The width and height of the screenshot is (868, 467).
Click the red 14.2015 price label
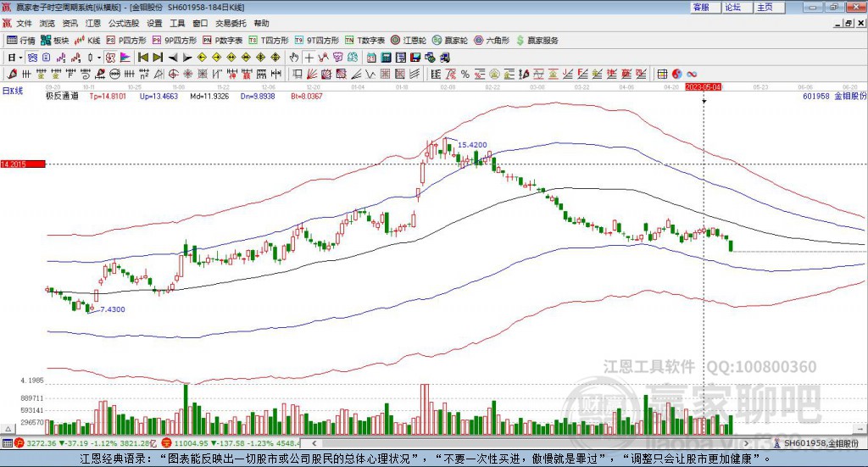click(23, 164)
